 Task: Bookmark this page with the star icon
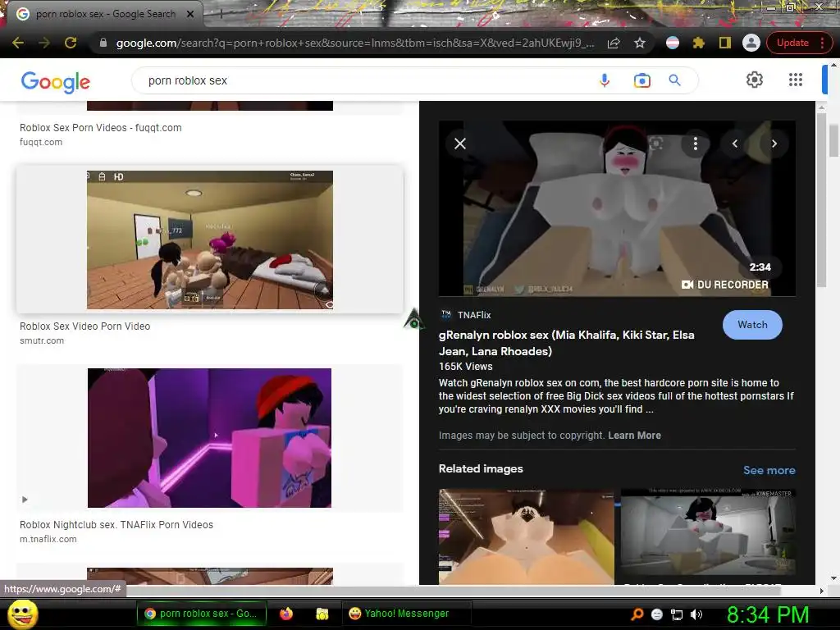[x=640, y=43]
